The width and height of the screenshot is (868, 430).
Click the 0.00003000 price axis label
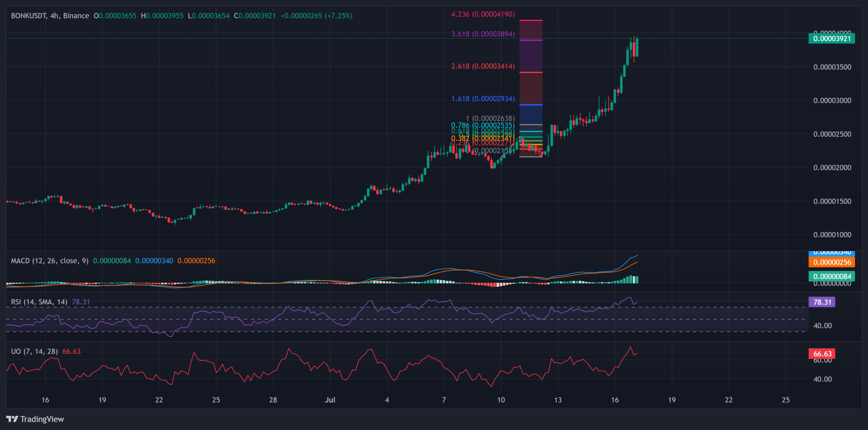coord(832,100)
